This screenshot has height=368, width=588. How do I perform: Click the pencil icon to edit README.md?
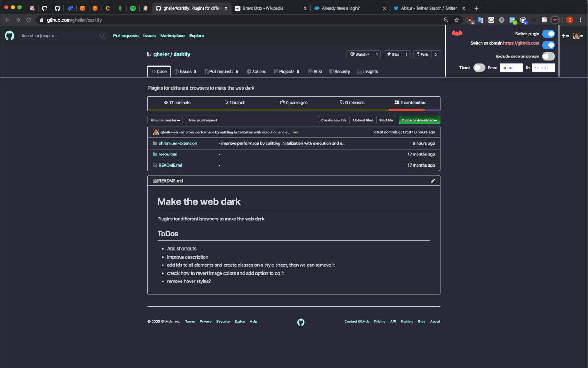[432, 181]
